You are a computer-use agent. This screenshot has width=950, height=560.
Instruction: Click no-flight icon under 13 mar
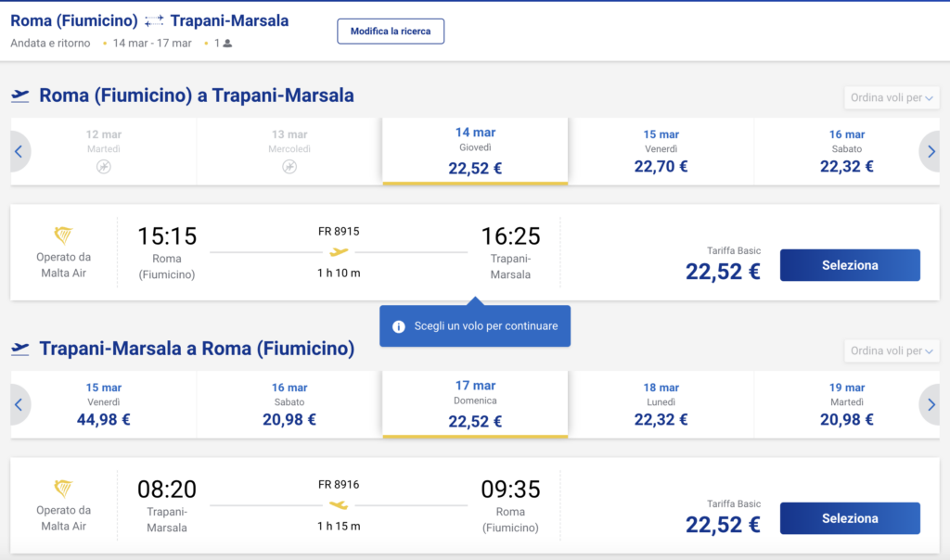click(289, 167)
